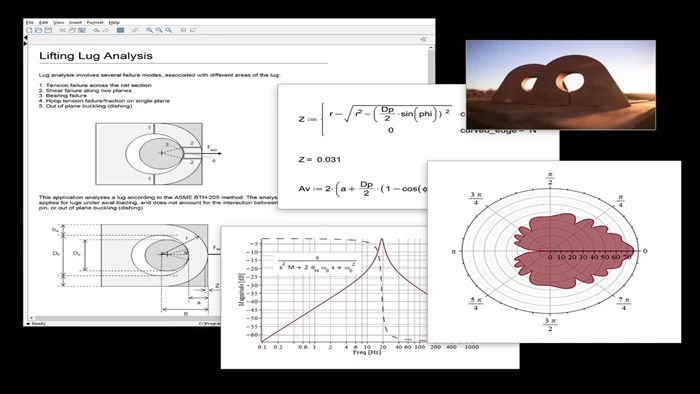
Task: Open a file with the folder icon
Action: 38,30
